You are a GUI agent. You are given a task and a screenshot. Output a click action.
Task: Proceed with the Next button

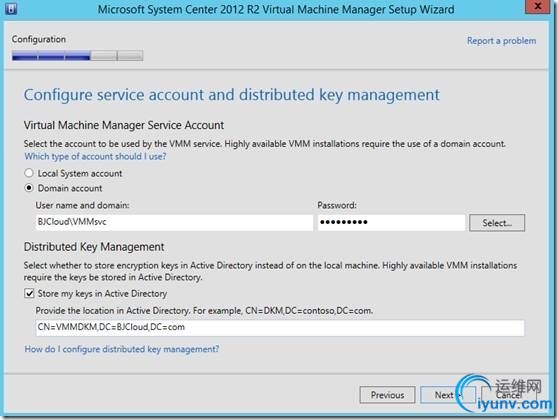(x=448, y=395)
